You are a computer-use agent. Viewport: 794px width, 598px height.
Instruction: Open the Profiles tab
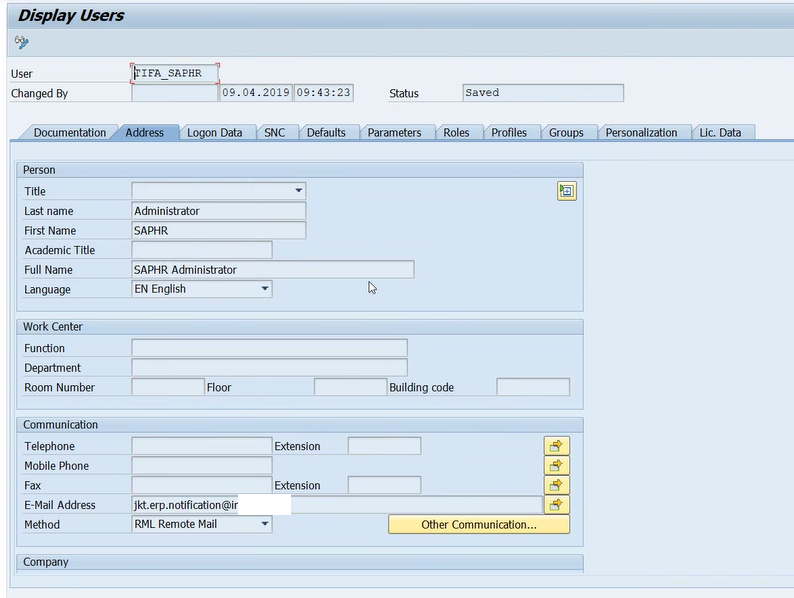pyautogui.click(x=509, y=133)
